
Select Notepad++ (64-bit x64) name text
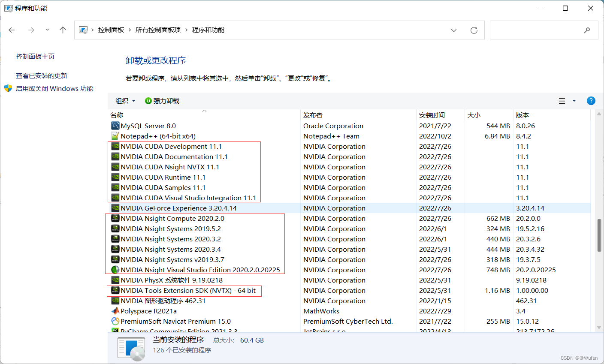coord(158,136)
